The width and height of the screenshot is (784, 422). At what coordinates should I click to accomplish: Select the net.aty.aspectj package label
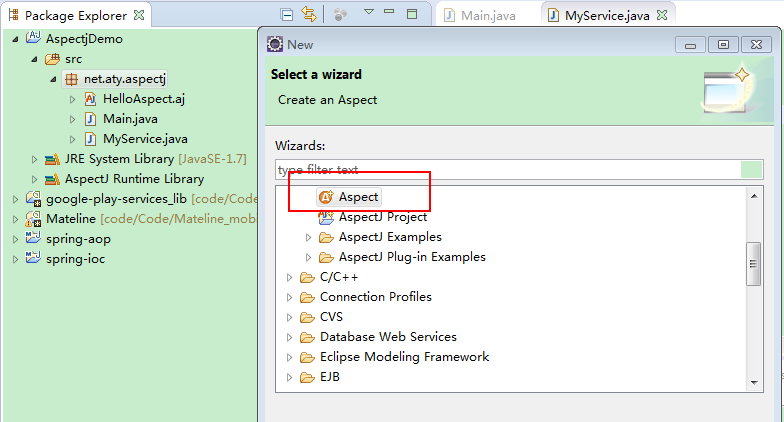coord(124,79)
